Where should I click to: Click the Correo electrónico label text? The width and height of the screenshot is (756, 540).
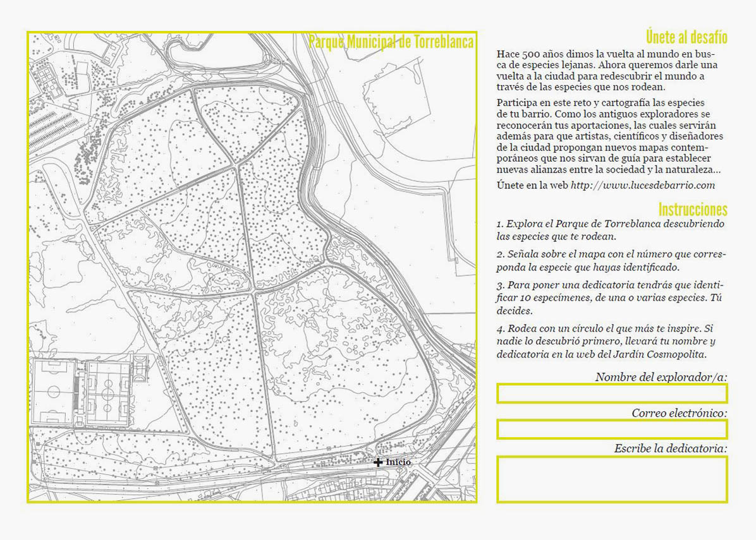point(679,413)
